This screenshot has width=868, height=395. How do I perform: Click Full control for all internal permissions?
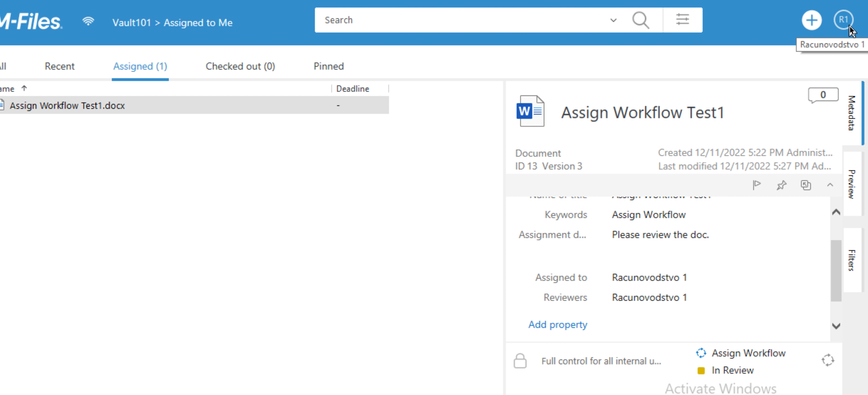point(601,361)
